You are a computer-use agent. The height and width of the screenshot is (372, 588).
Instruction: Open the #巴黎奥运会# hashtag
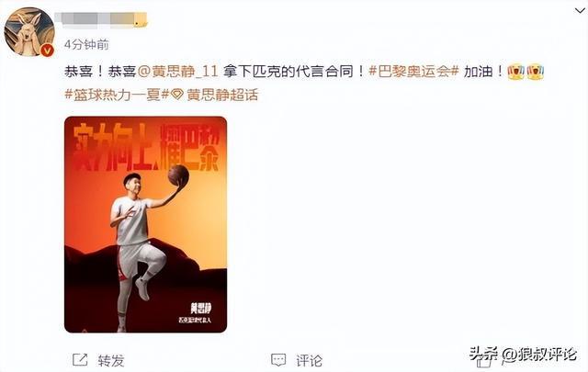tap(414, 72)
